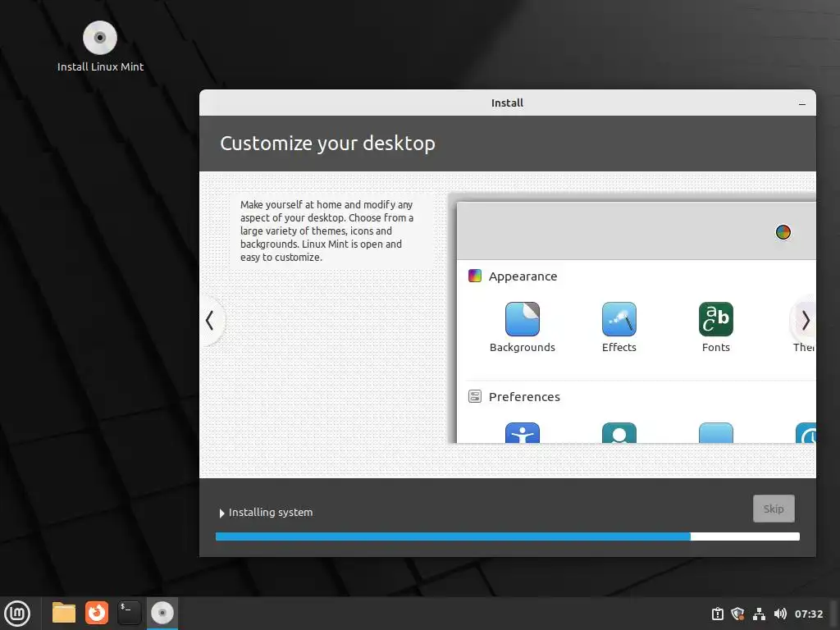Screen dimensions: 840x630
Task: Click the Effects label text
Action: point(619,347)
